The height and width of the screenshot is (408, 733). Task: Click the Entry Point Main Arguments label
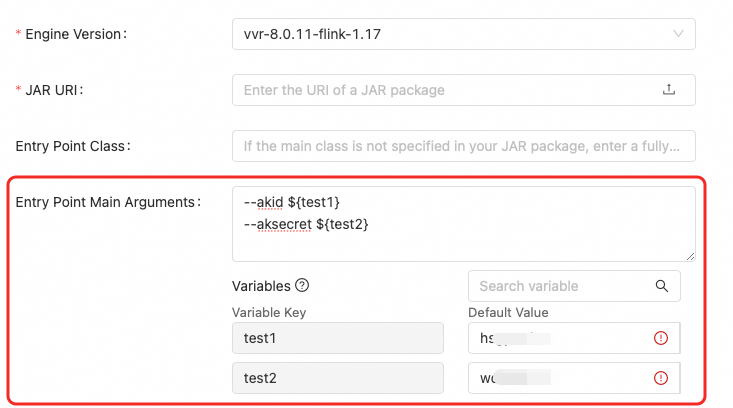[x=109, y=202]
